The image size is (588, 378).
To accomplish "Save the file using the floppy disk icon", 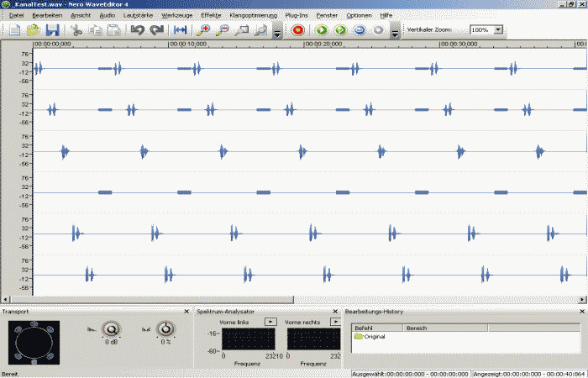I will 51,30.
